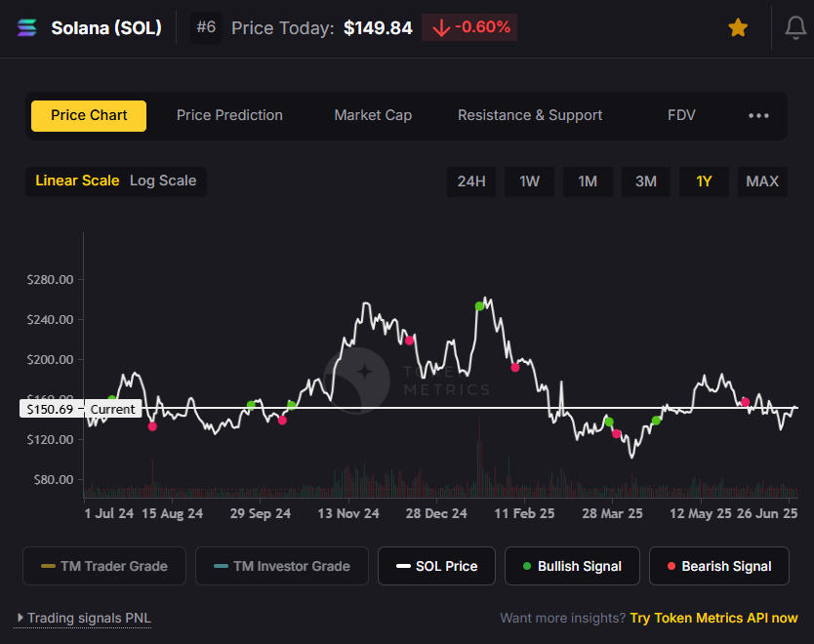This screenshot has height=644, width=814.
Task: Open the three-dots more tabs menu
Action: (x=758, y=115)
